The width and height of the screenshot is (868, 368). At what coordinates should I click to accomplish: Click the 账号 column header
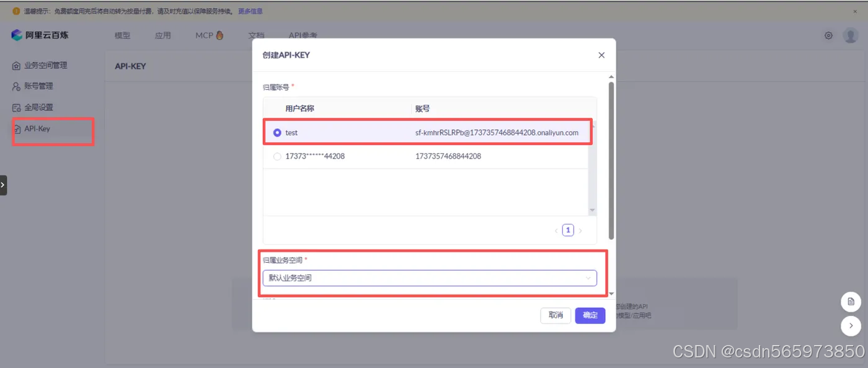(x=422, y=108)
